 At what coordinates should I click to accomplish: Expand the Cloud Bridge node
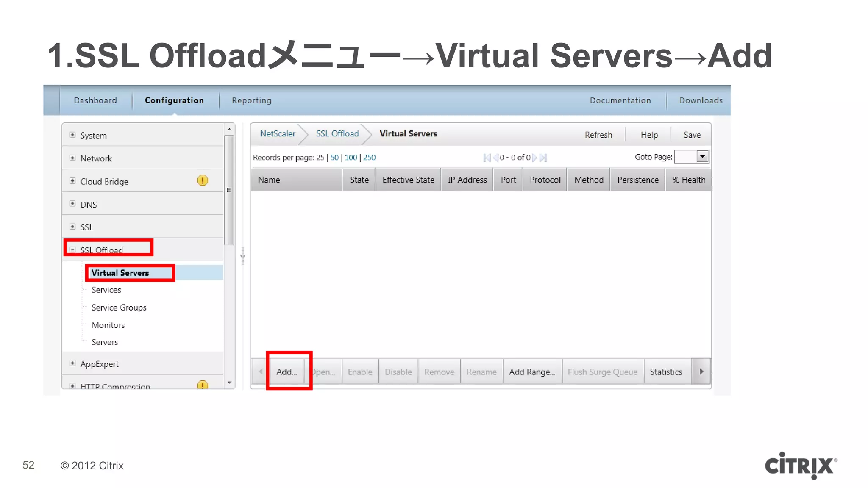click(72, 180)
